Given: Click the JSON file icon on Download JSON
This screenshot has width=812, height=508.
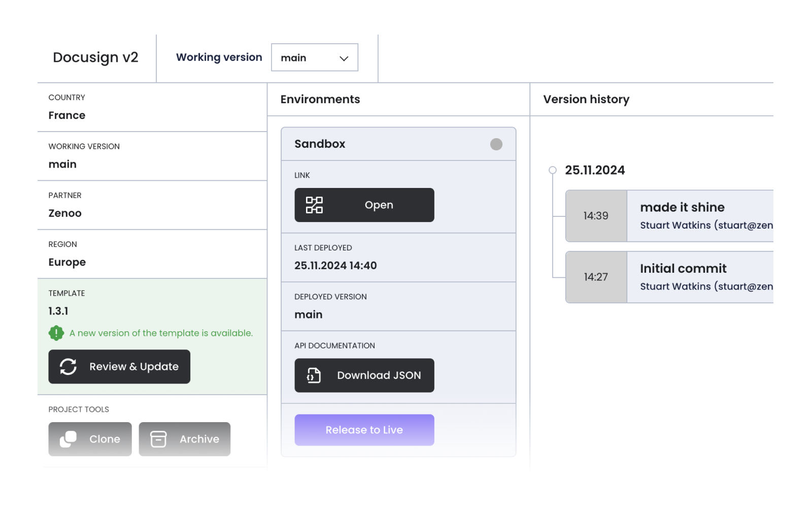Looking at the screenshot, I should [313, 375].
